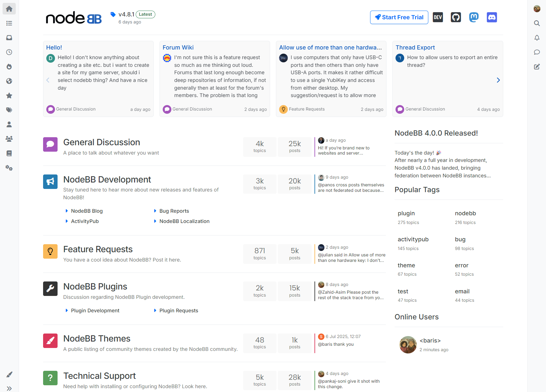Open the Tags icon in left sidebar
This screenshot has width=546, height=392.
coord(9,110)
